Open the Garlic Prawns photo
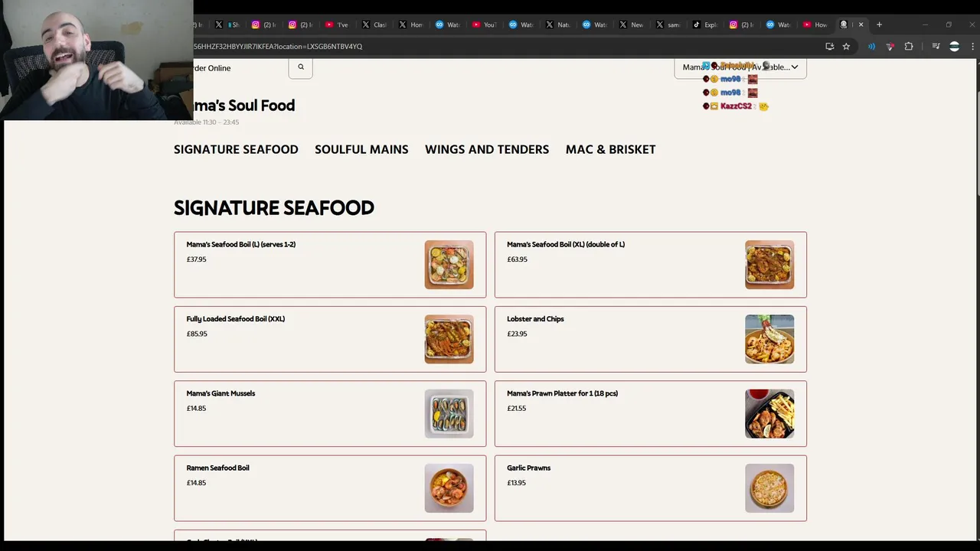The height and width of the screenshot is (551, 980). click(769, 488)
